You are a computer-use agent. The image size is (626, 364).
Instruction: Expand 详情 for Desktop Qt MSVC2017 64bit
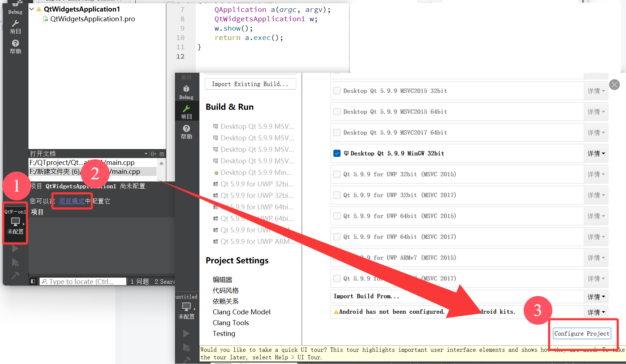point(596,133)
